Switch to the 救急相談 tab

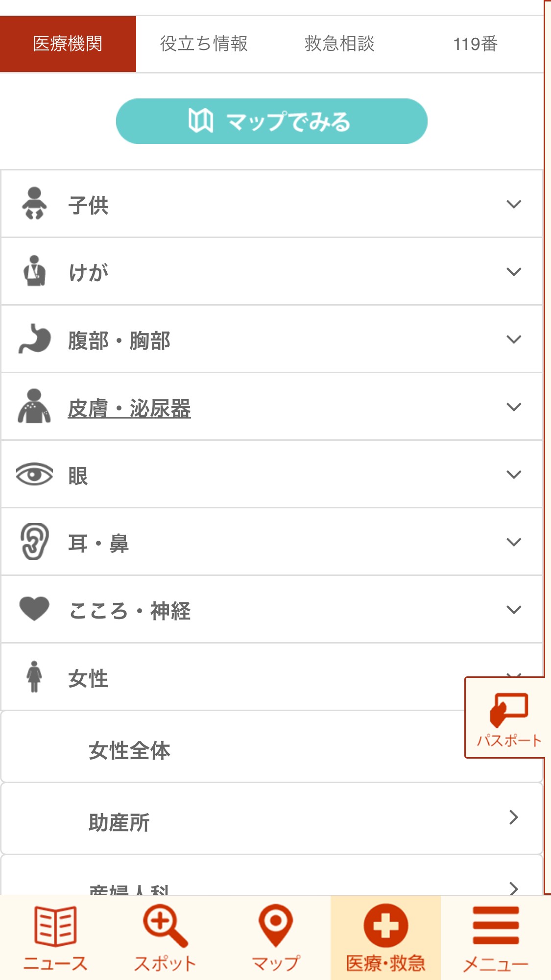click(x=339, y=44)
